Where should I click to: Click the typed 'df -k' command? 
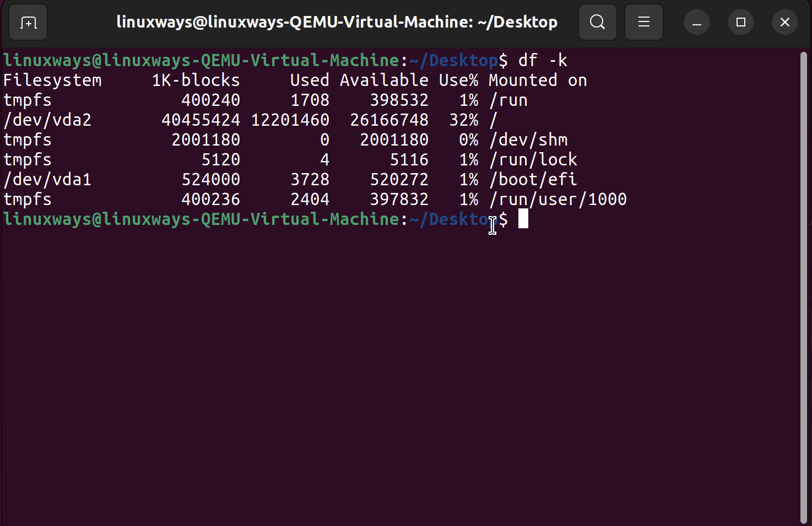pos(542,61)
